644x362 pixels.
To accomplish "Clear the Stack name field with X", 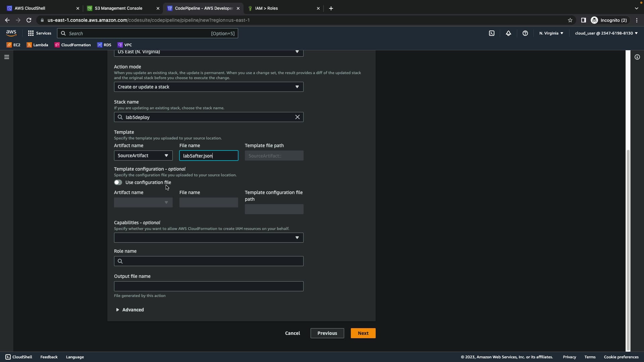I will tap(297, 117).
